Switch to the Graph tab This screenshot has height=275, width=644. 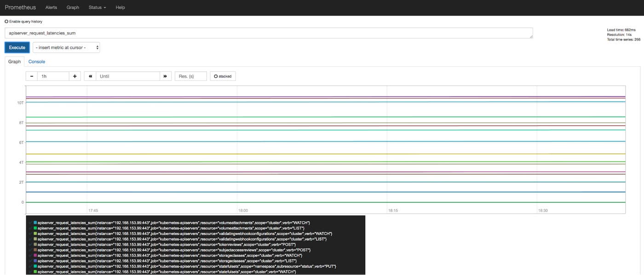point(14,61)
